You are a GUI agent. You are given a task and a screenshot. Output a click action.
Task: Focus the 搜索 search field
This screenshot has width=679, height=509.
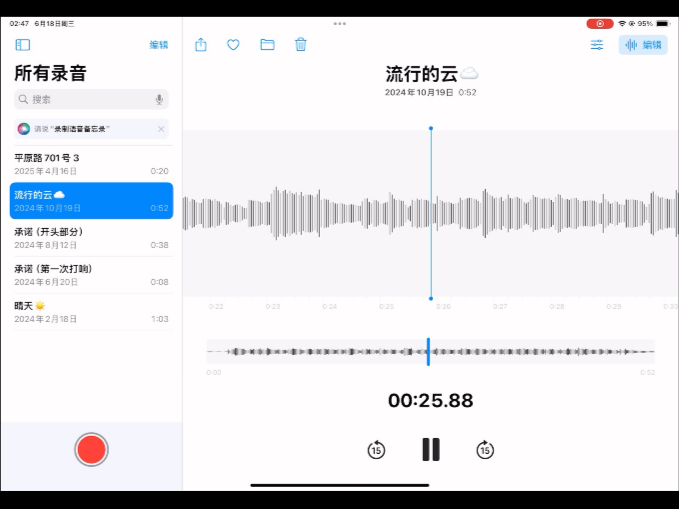[91, 99]
